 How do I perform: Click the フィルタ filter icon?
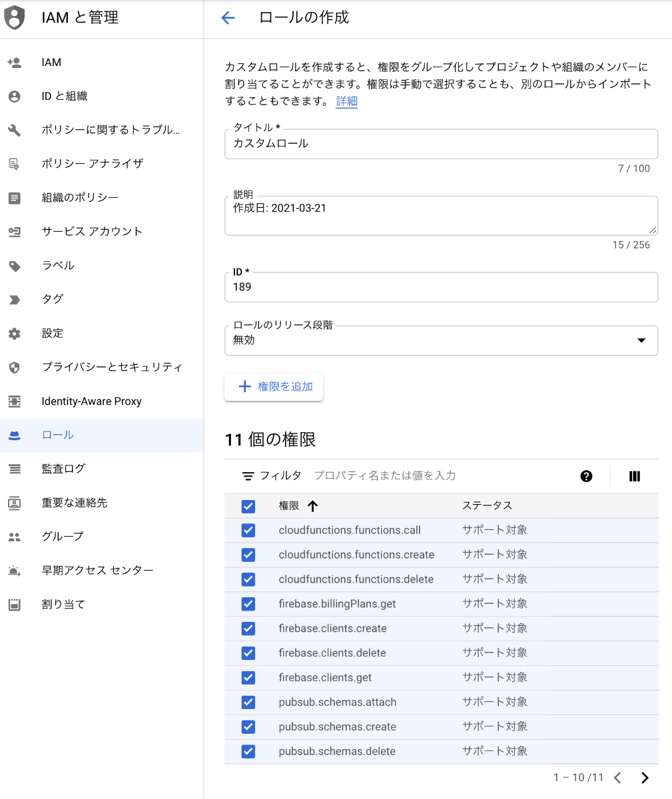coord(248,476)
